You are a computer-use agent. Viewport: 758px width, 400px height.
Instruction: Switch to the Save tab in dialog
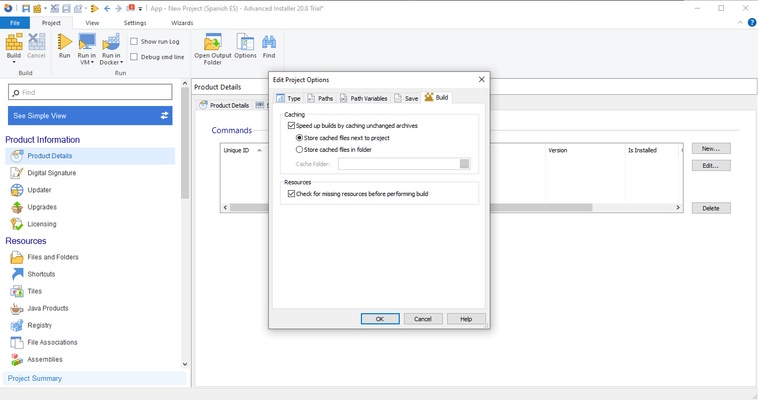pos(406,98)
